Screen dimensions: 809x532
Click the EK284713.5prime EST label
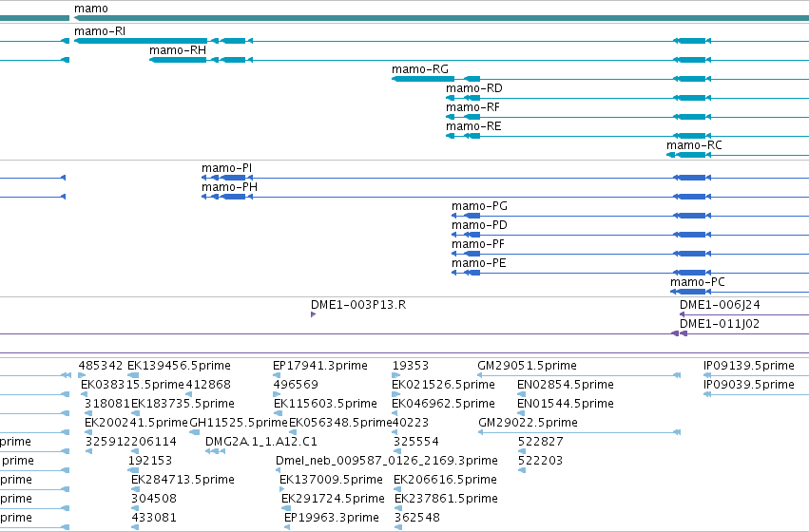(183, 481)
